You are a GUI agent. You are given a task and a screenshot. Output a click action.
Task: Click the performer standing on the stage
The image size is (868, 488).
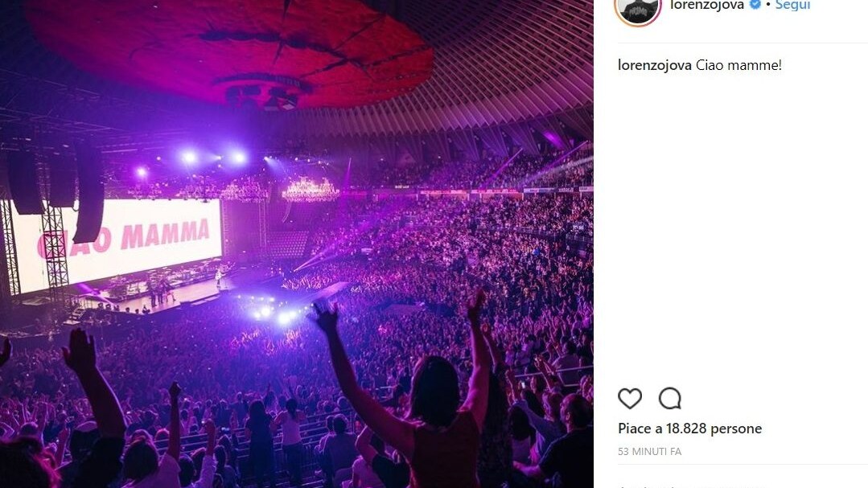[217, 277]
